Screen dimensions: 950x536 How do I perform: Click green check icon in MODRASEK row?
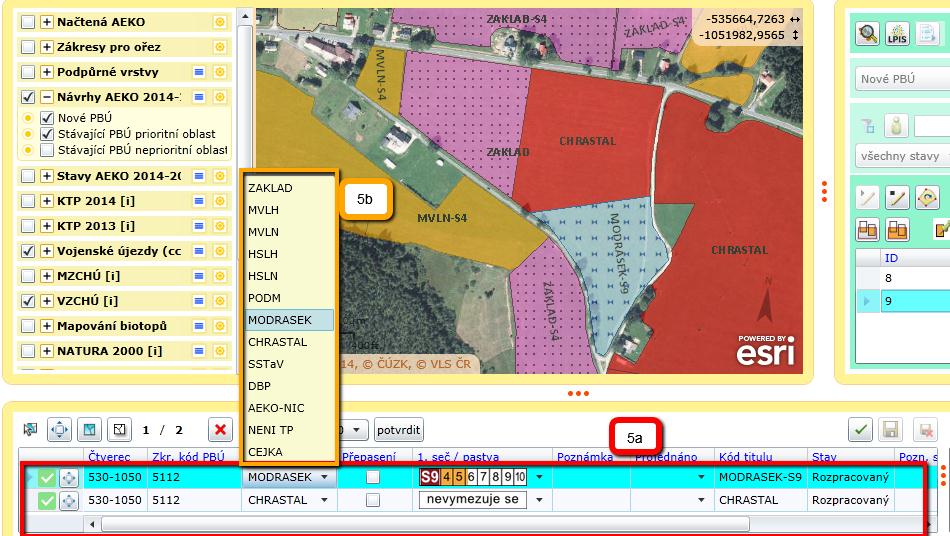tap(47, 477)
